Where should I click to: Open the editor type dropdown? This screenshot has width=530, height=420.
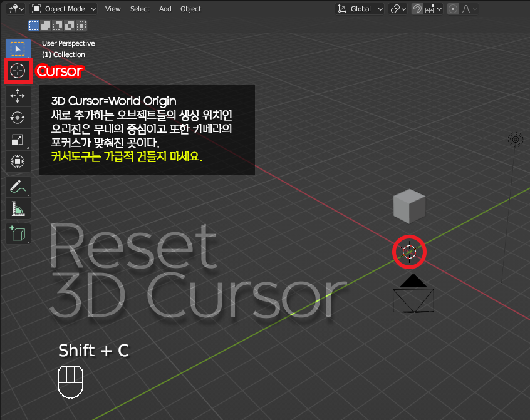point(16,9)
